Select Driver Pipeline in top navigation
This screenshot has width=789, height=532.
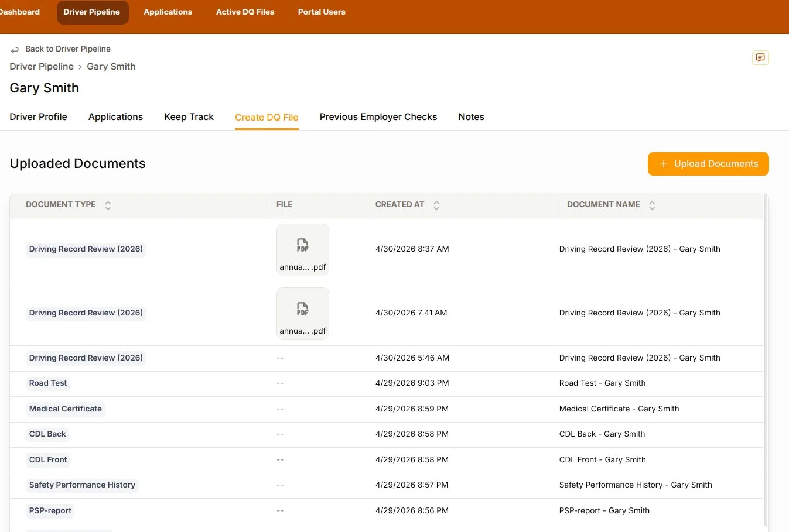92,12
